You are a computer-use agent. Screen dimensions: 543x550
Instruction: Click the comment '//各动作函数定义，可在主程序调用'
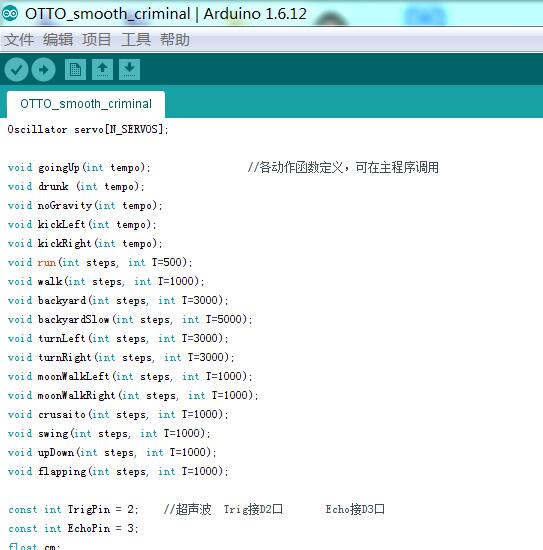point(343,167)
